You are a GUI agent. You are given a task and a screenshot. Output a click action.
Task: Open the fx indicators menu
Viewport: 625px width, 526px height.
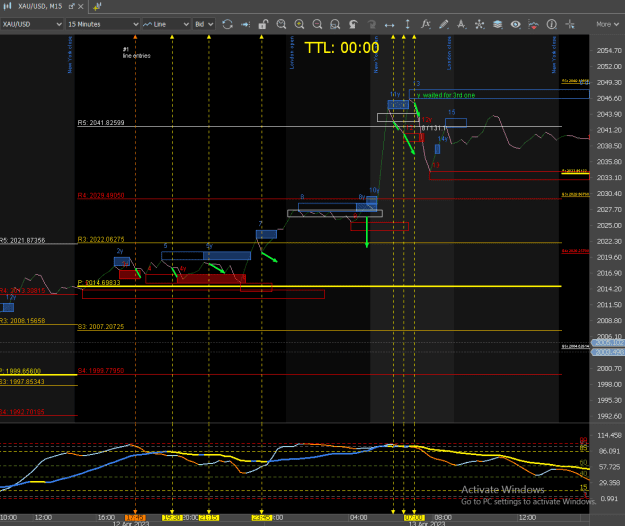(x=426, y=24)
